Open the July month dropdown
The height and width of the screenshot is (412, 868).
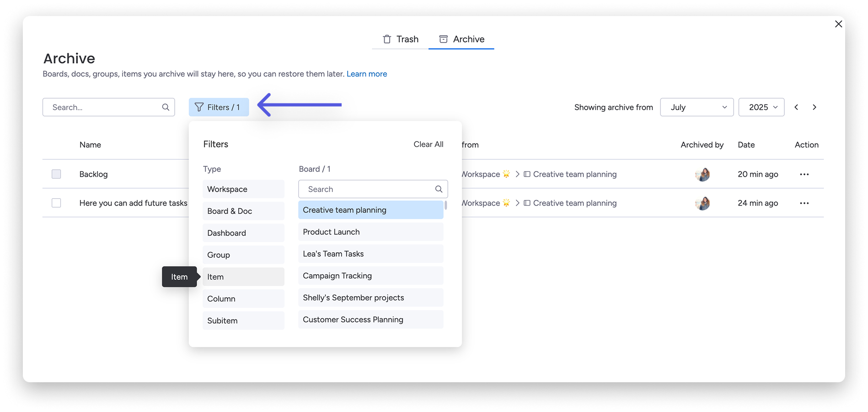coord(697,107)
